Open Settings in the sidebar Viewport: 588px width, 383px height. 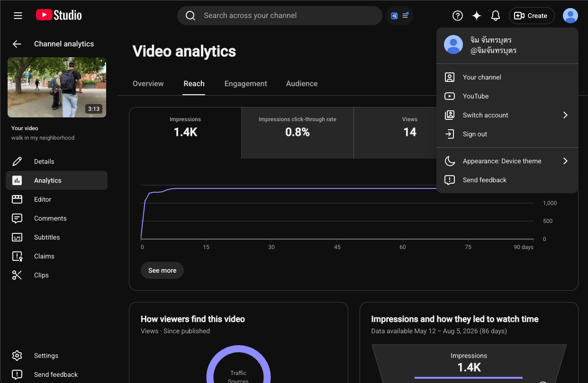pos(56,356)
